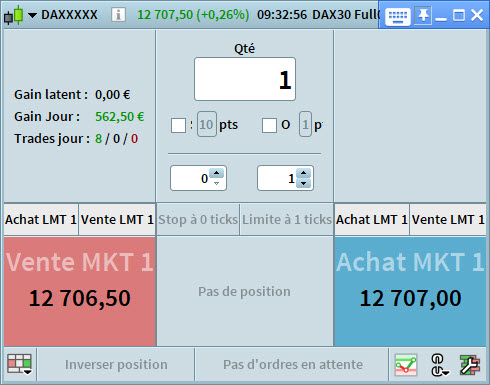Image resolution: width=490 pixels, height=385 pixels.
Task: Click Inverser position button
Action: point(116,365)
